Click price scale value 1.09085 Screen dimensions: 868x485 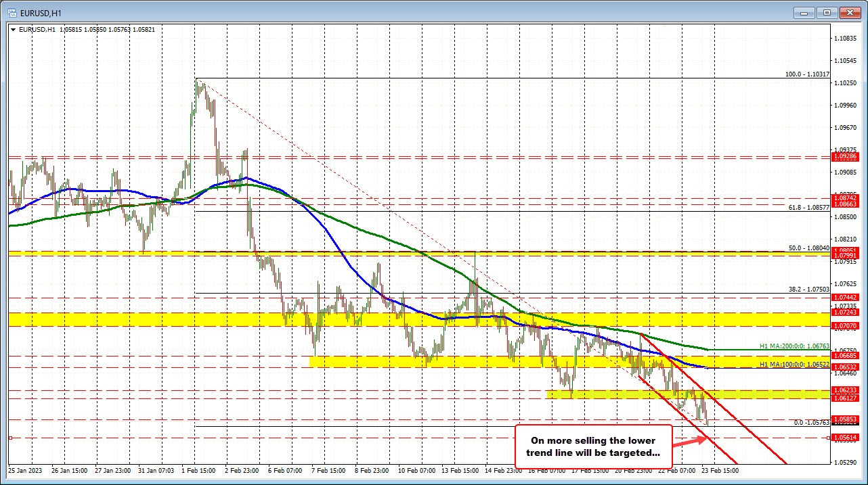(847, 172)
